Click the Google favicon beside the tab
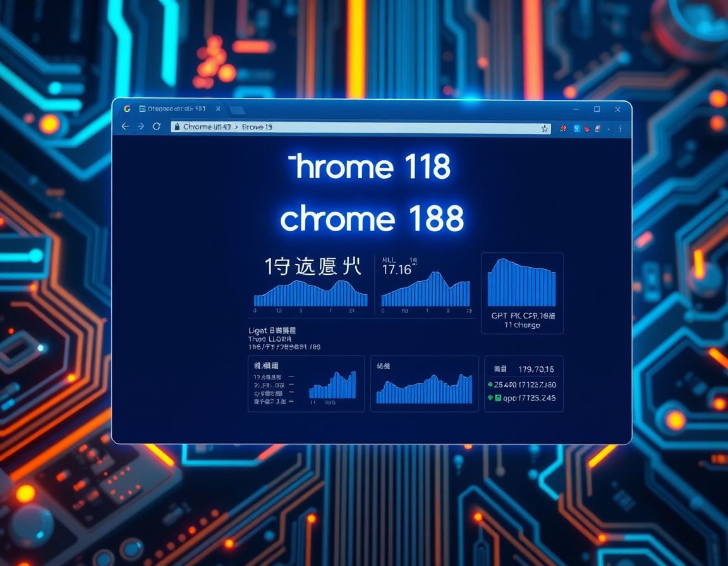 click(127, 109)
